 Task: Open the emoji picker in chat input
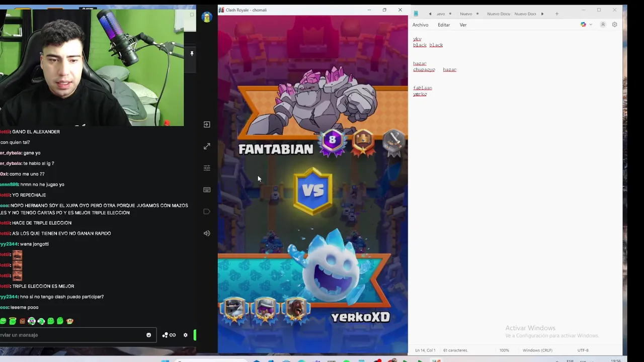148,335
